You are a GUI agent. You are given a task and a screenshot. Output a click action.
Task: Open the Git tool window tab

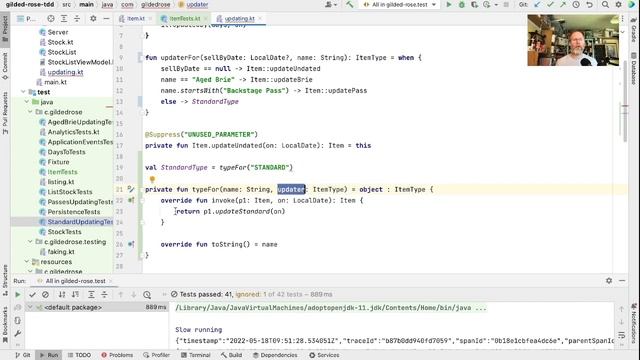(22, 355)
